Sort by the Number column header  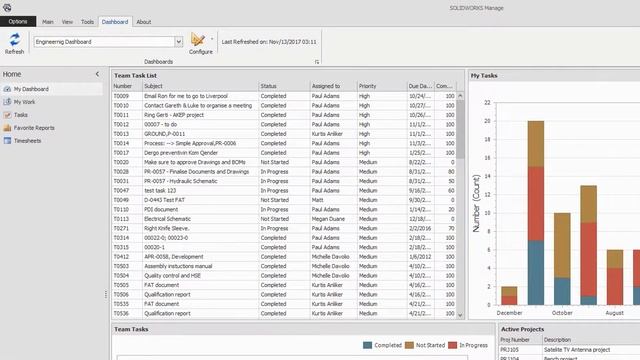[127, 86]
